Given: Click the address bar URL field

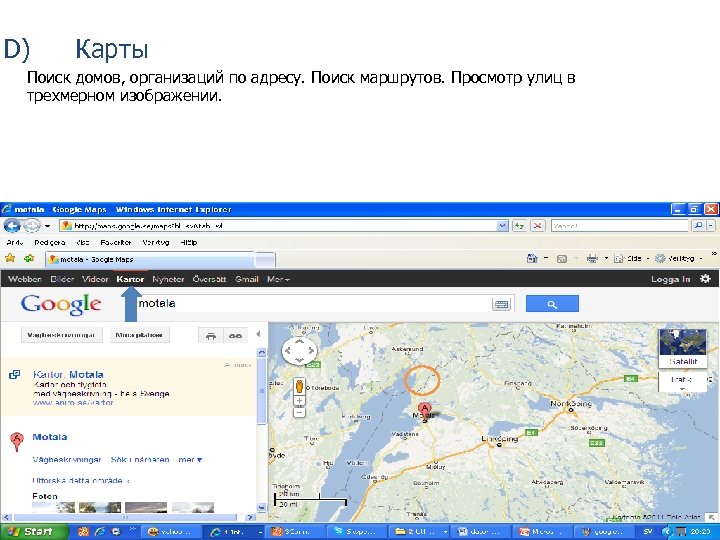Looking at the screenshot, I should coord(278,226).
